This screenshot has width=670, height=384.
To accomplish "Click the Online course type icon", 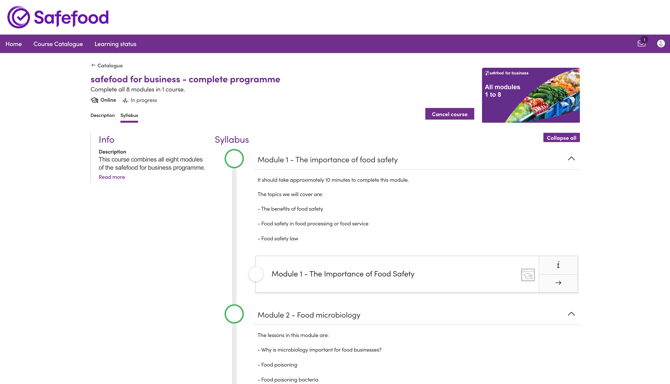I will [x=94, y=100].
